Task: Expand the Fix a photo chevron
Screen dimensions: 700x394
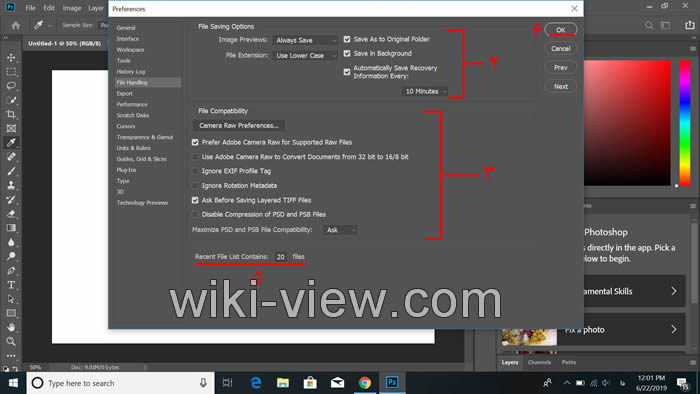Action: point(674,330)
